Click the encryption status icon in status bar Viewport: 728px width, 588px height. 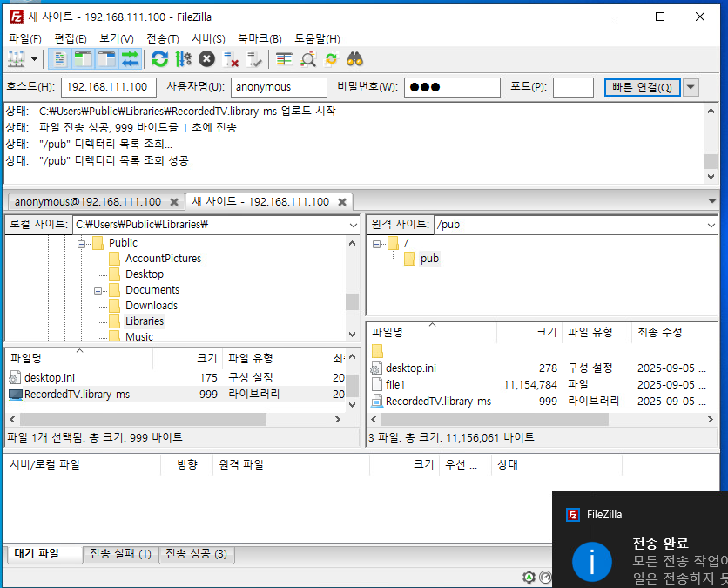(529, 578)
